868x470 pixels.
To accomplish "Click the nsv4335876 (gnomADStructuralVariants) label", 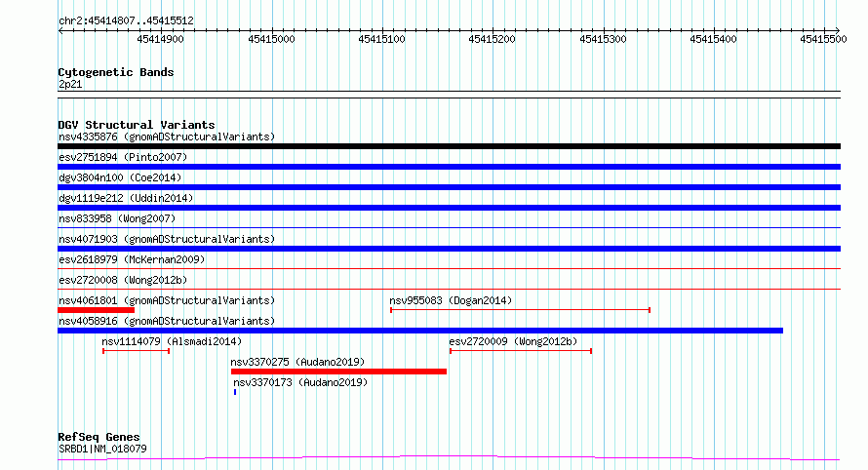I will [x=167, y=137].
